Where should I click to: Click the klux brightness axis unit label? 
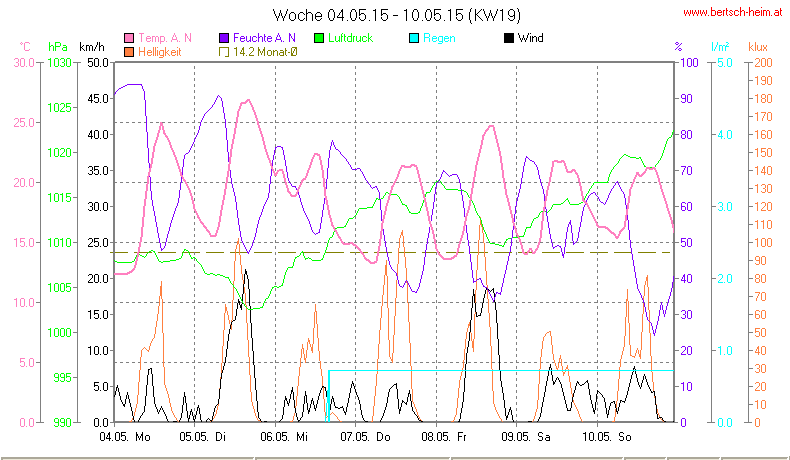(x=758, y=47)
